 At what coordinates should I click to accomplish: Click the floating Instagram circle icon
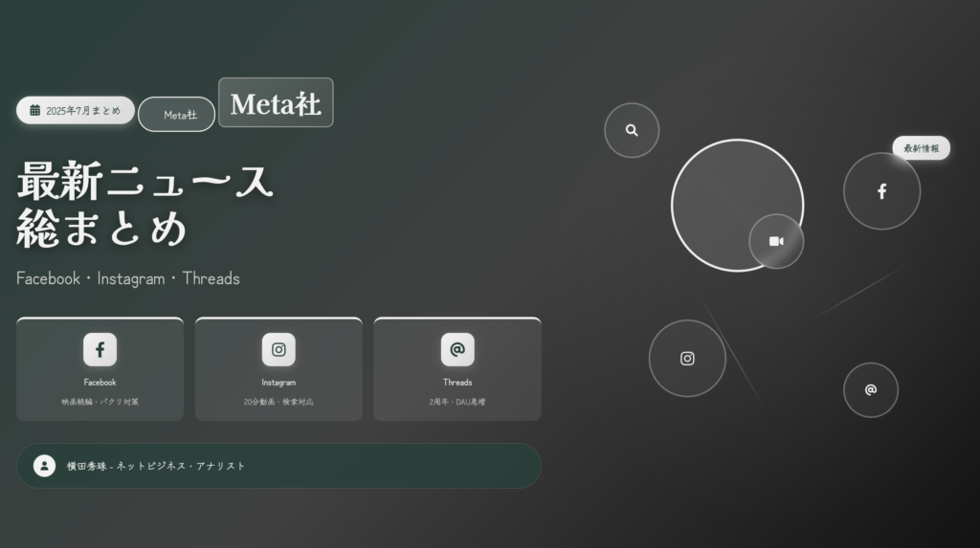tap(687, 358)
